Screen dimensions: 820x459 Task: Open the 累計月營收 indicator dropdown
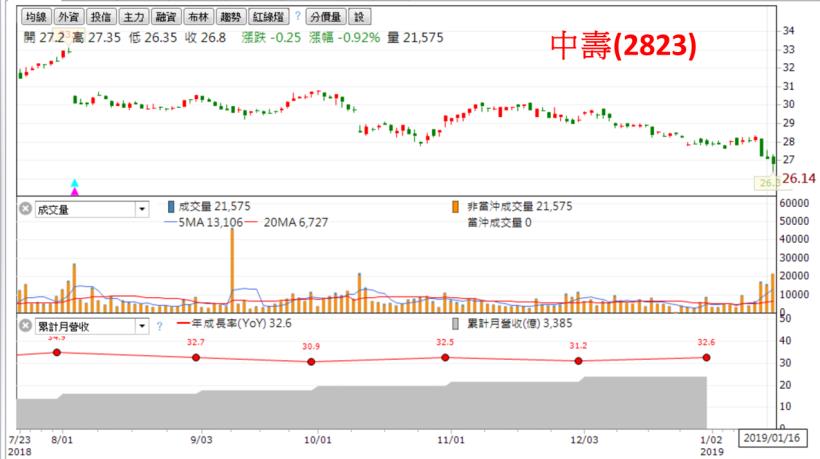coord(142,327)
